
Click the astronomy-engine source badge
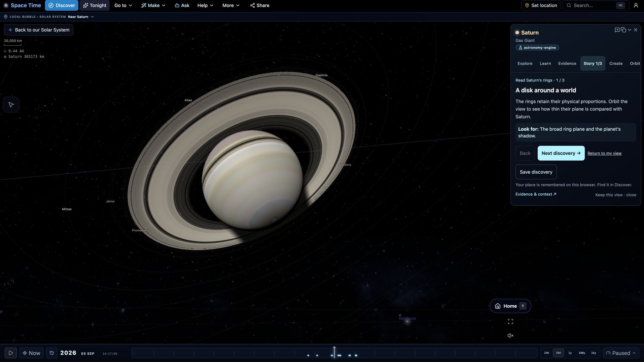point(537,48)
